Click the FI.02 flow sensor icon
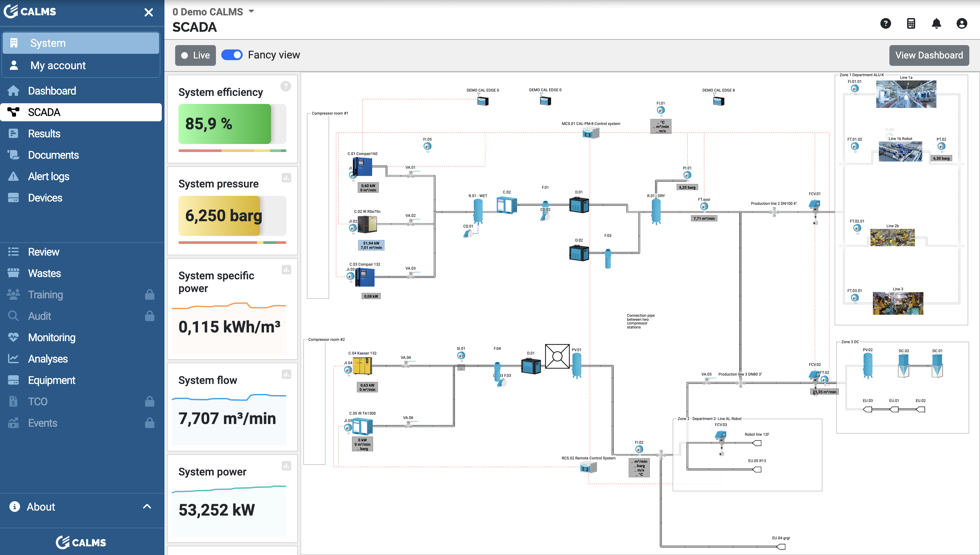This screenshot has width=980, height=555. click(x=639, y=450)
